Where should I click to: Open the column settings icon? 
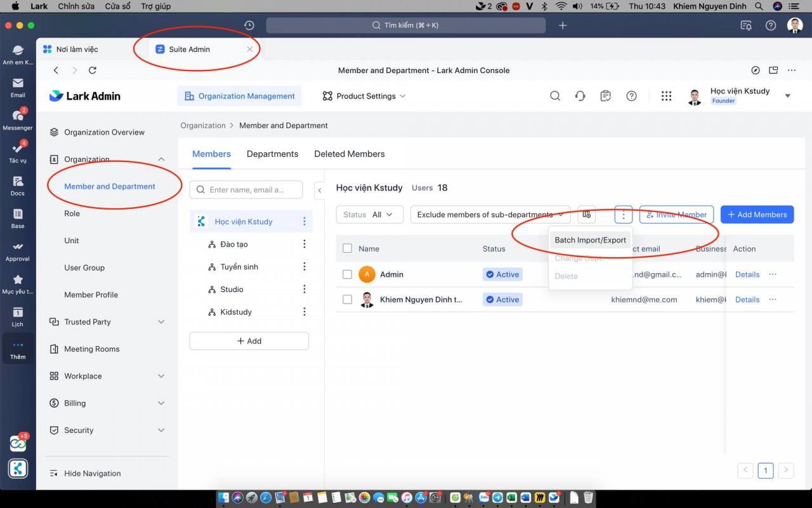[587, 215]
